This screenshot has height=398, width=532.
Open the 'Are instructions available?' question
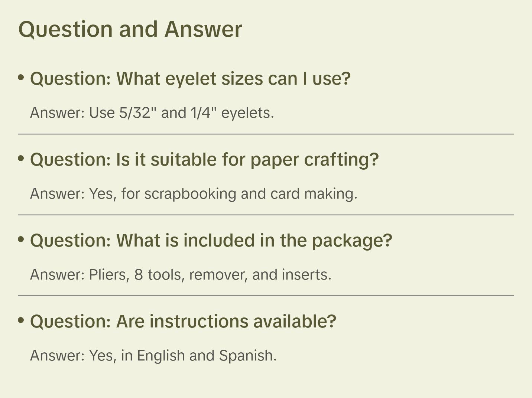[x=183, y=322]
